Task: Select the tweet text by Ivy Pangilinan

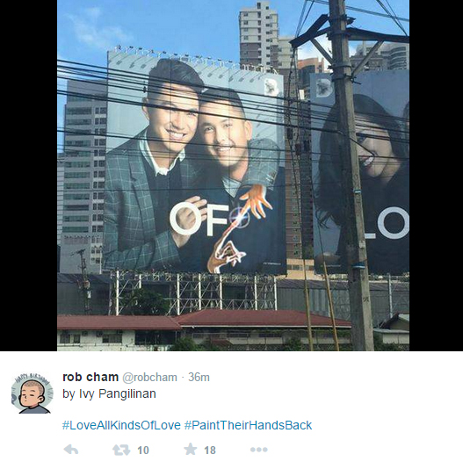Action: [x=109, y=393]
